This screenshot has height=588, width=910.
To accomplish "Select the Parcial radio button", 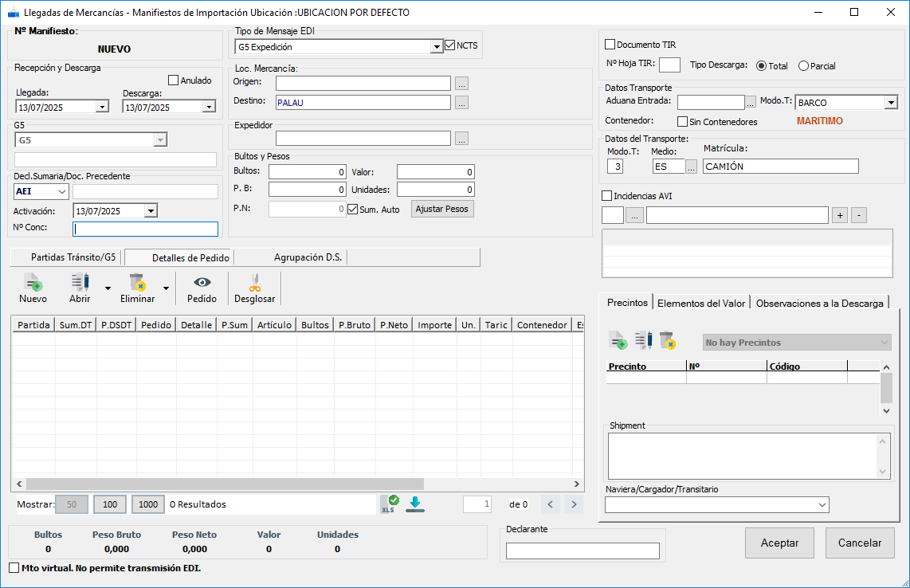I will click(803, 66).
